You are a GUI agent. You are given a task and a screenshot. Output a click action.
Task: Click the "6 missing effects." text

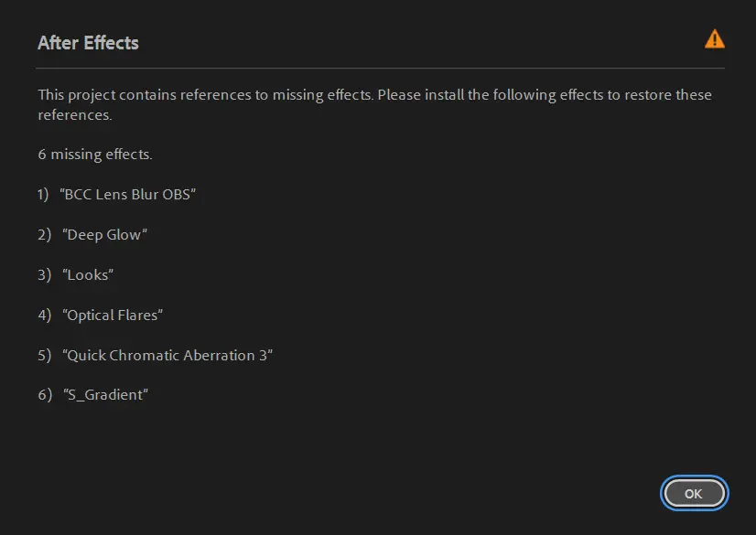coord(95,155)
